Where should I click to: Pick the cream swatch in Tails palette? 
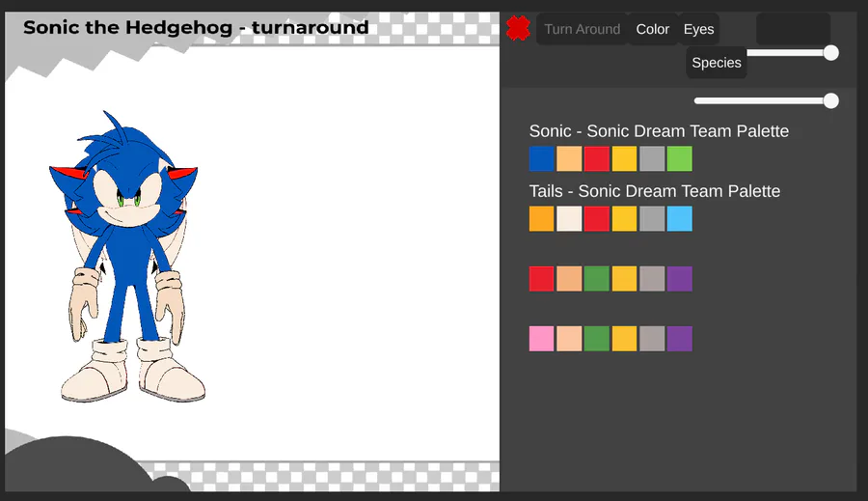coord(569,218)
